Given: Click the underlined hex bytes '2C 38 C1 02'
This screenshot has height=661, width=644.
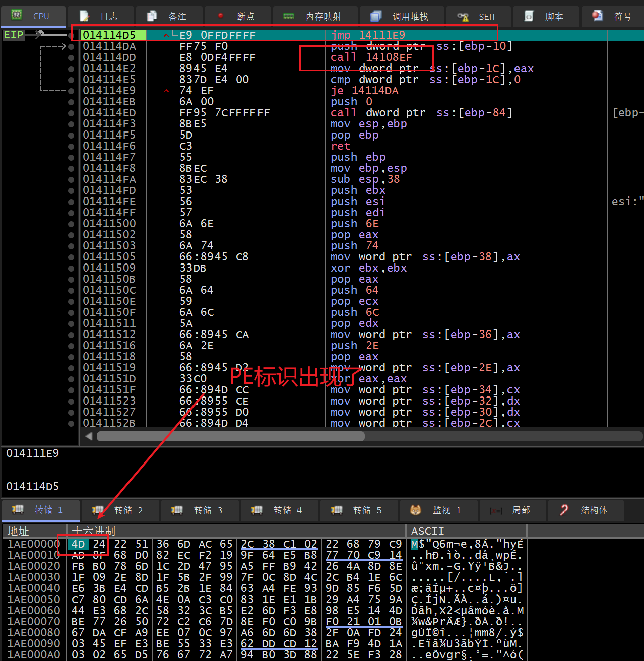Looking at the screenshot, I should pyautogui.click(x=279, y=544).
